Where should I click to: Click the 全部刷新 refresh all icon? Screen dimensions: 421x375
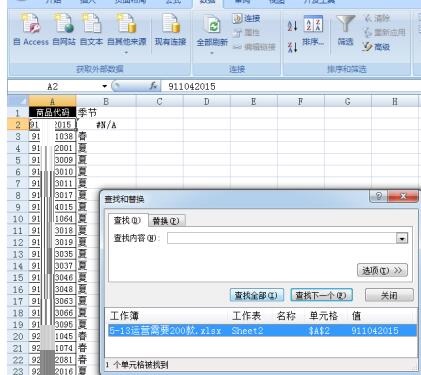pos(212,26)
